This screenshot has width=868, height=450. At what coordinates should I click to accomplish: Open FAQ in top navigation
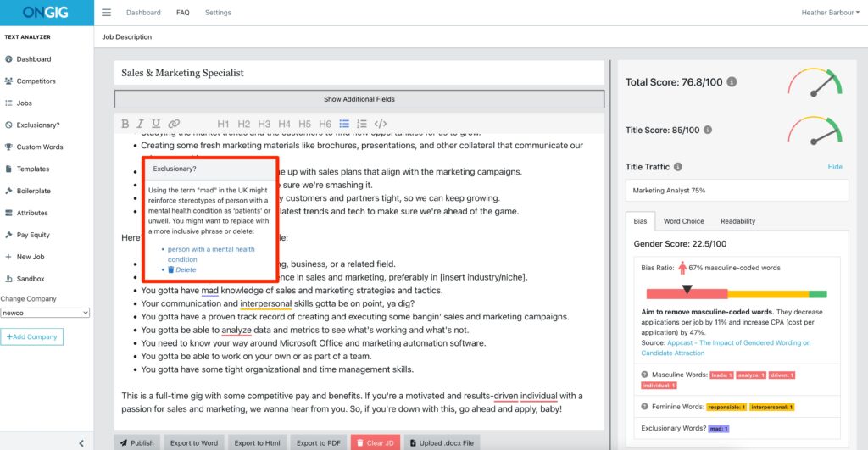tap(183, 12)
